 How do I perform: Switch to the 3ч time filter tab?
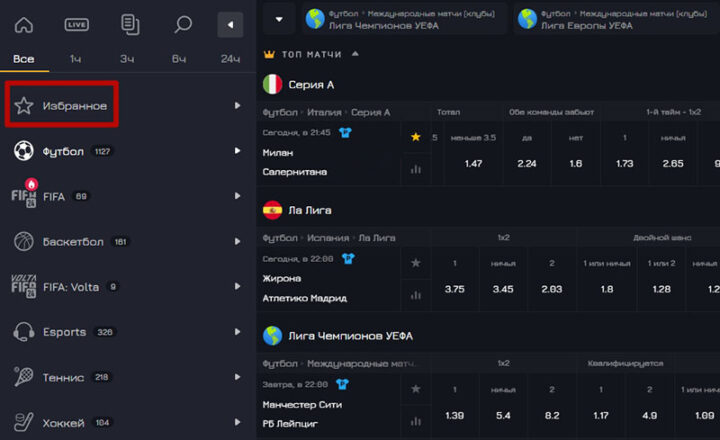127,59
